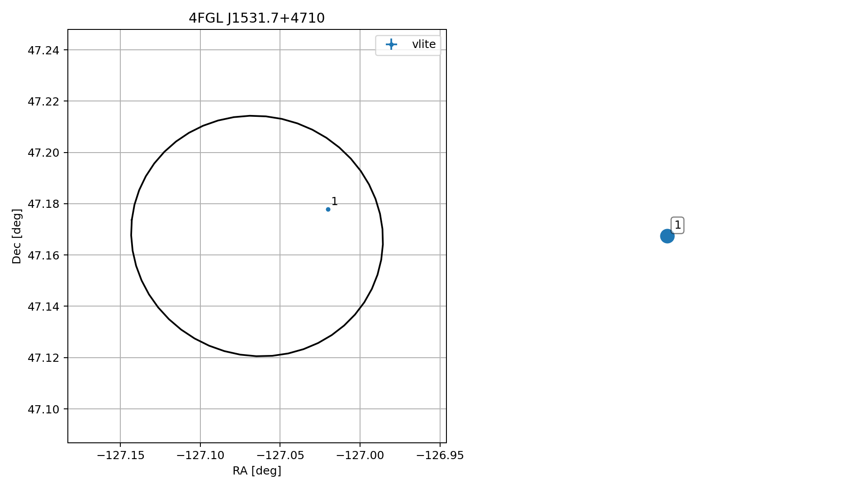Click the 47.16 tick label on Dec axis

tap(43, 255)
